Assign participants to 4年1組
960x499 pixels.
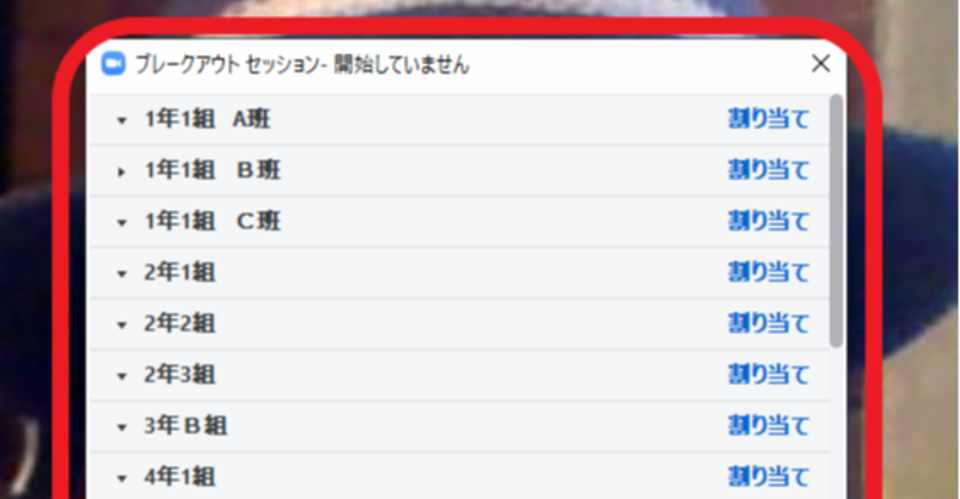768,476
